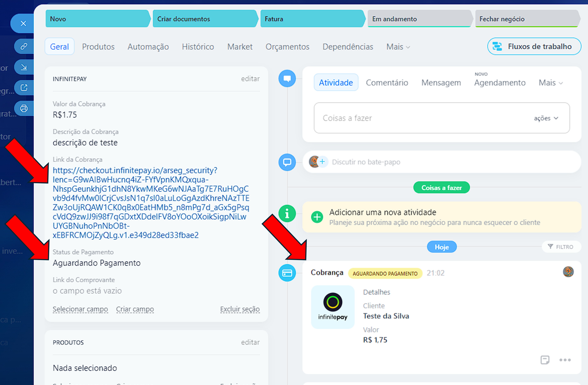Add participant with plus icon in bate-papo
The height and width of the screenshot is (385, 588).
click(x=322, y=162)
